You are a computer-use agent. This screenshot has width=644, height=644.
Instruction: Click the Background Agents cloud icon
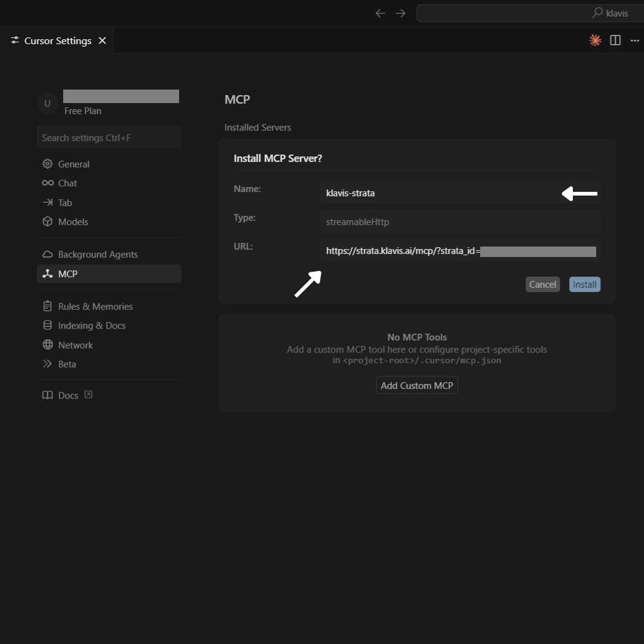coord(48,255)
